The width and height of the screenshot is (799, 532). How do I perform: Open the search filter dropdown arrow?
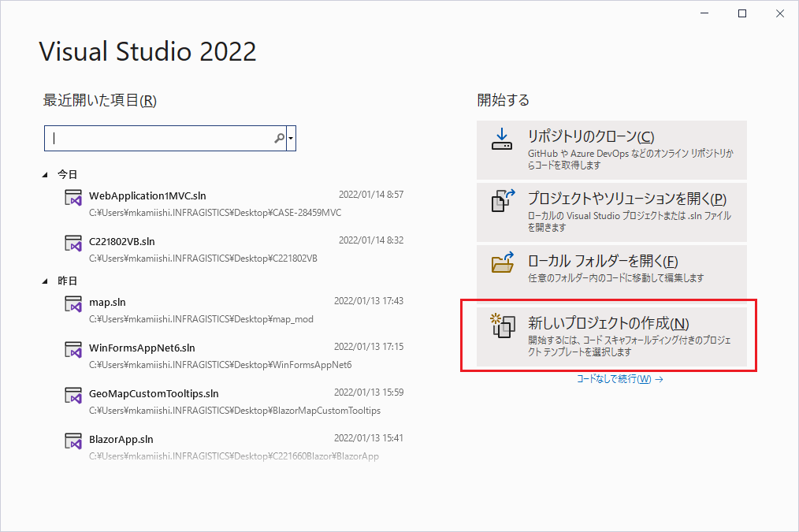[291, 137]
